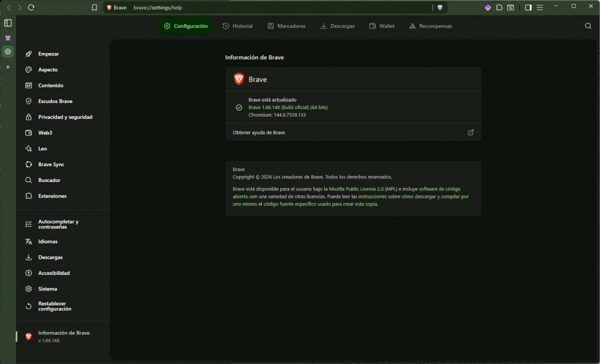Click Obtener ayuda de Brave
The height and width of the screenshot is (364, 600).
point(258,132)
